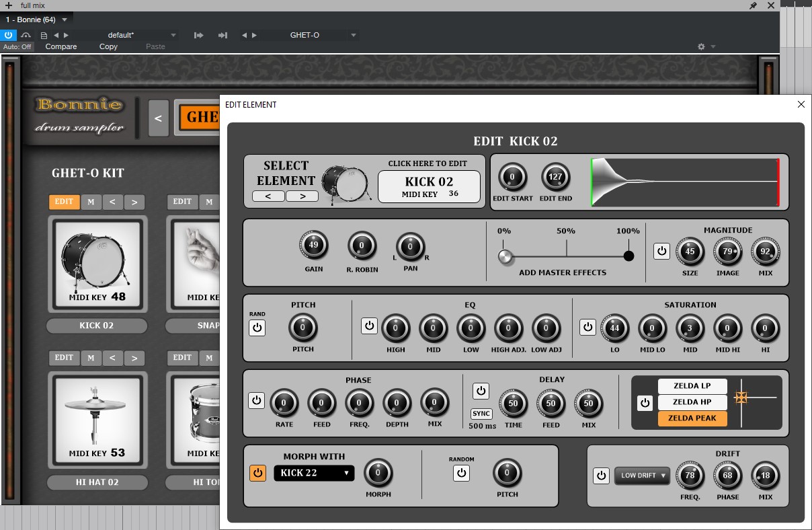Click the Add Master Effects slider handle

click(505, 256)
